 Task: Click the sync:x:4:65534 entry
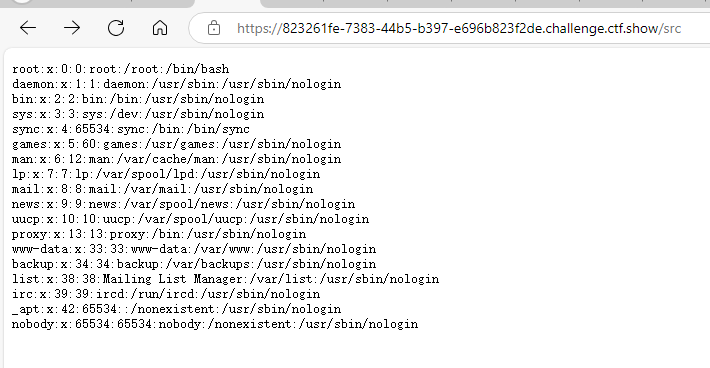(x=131, y=129)
